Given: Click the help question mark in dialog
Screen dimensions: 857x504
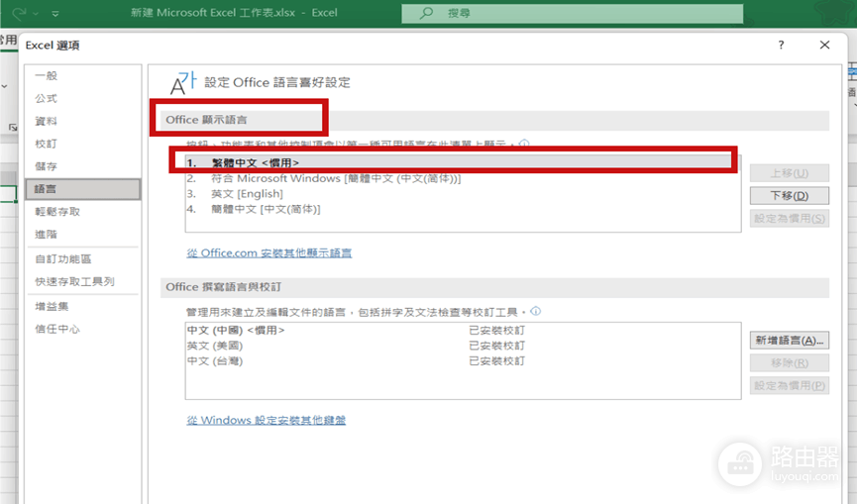Looking at the screenshot, I should pos(781,45).
